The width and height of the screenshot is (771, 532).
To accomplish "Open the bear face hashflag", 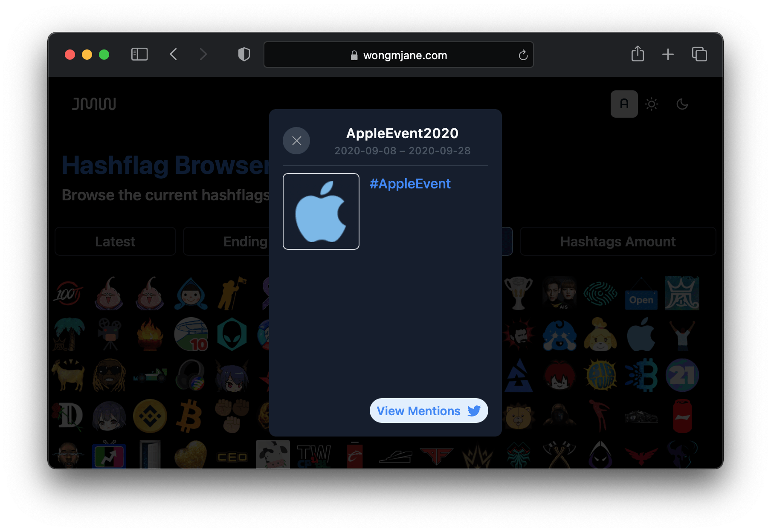I will pyautogui.click(x=518, y=416).
